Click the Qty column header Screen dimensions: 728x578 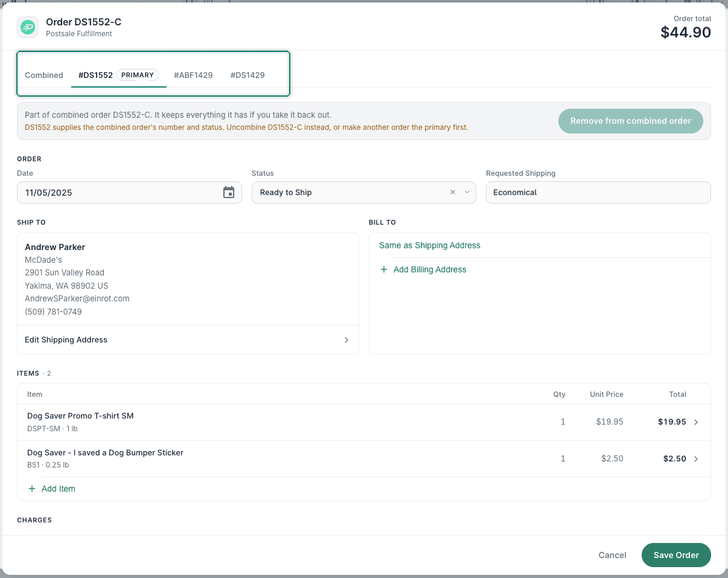pos(560,394)
